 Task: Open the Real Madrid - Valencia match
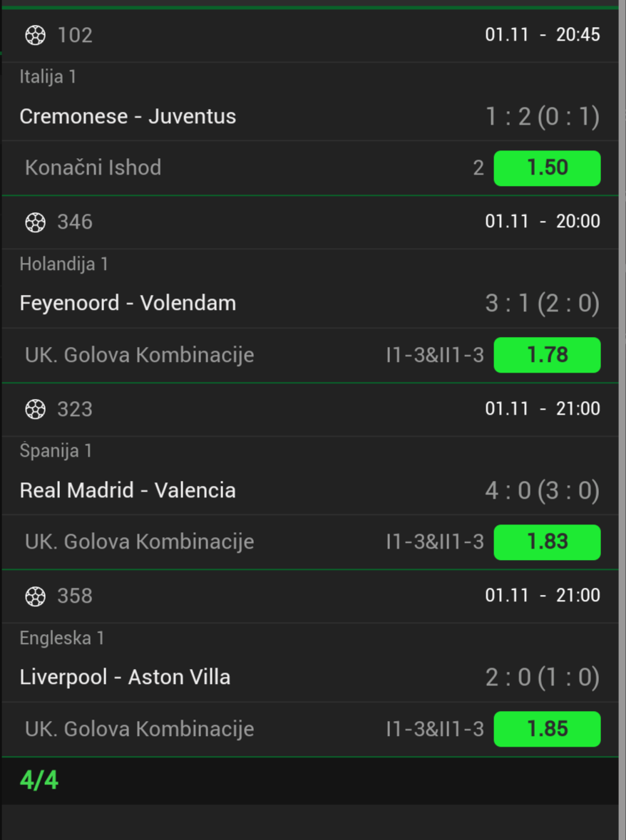(128, 490)
